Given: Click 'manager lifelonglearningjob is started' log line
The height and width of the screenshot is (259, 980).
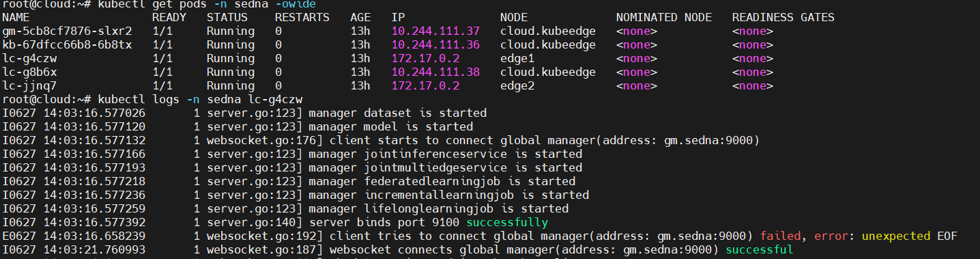Looking at the screenshot, I should point(439,209).
